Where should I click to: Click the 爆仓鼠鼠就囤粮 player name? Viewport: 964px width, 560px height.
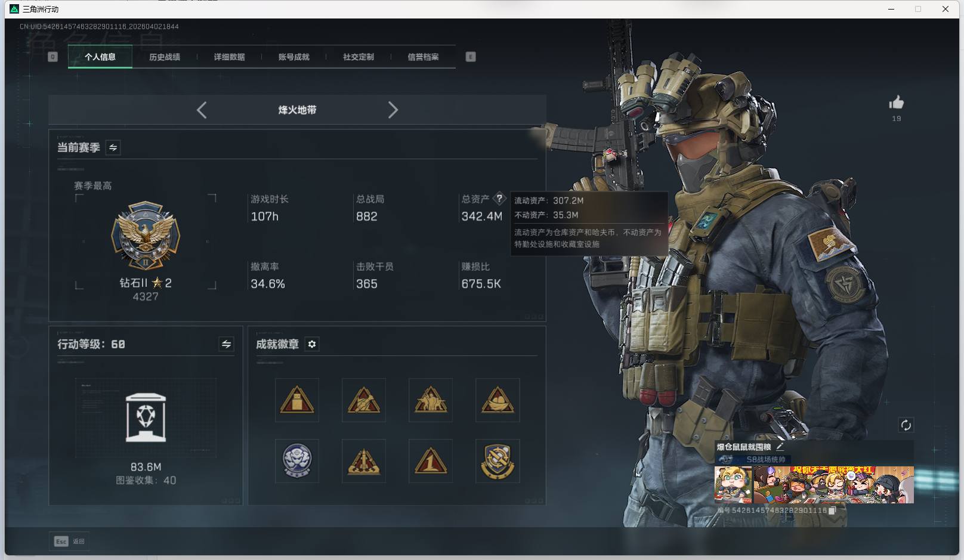pos(744,447)
